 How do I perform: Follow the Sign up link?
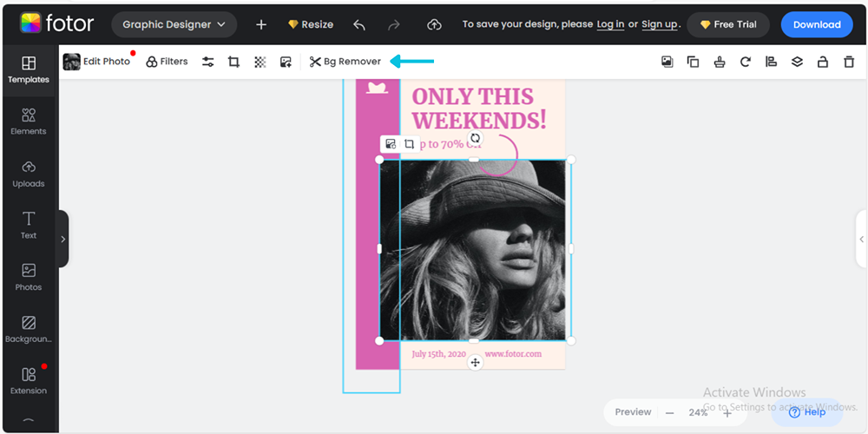(660, 24)
